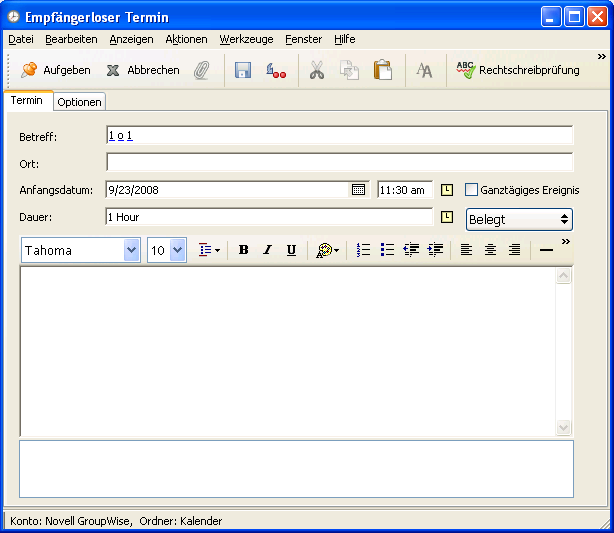This screenshot has height=533, width=614.
Task: Click the attachment area below message
Action: [x=296, y=469]
